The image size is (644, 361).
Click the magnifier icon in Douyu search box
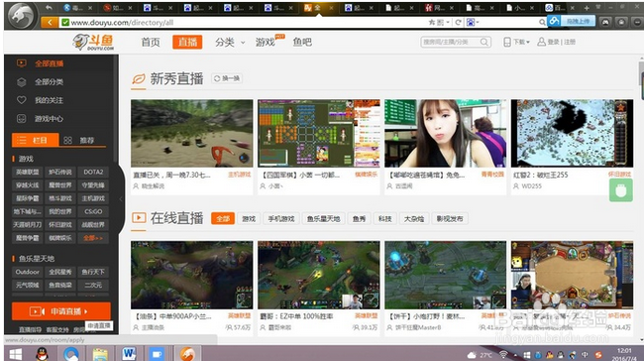pos(484,42)
